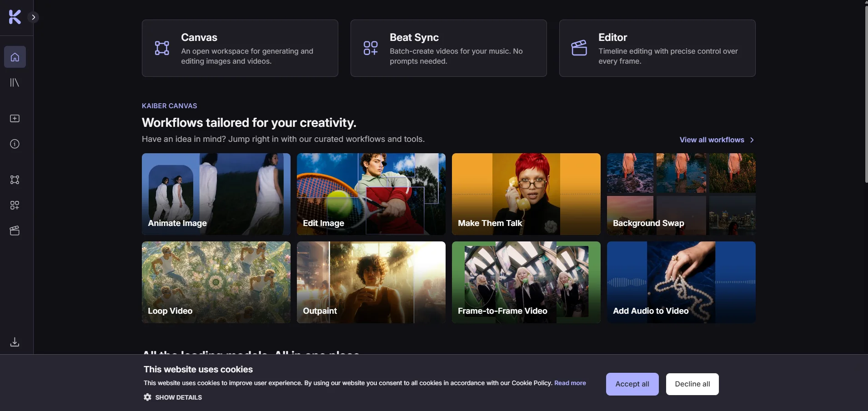Open the Add Audio to Video workflow
Viewport: 868px width, 411px height.
tap(681, 282)
